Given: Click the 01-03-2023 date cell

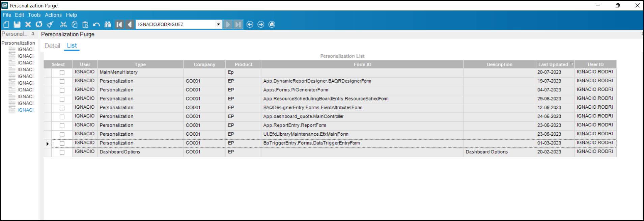Looking at the screenshot, I should pyautogui.click(x=555, y=143).
